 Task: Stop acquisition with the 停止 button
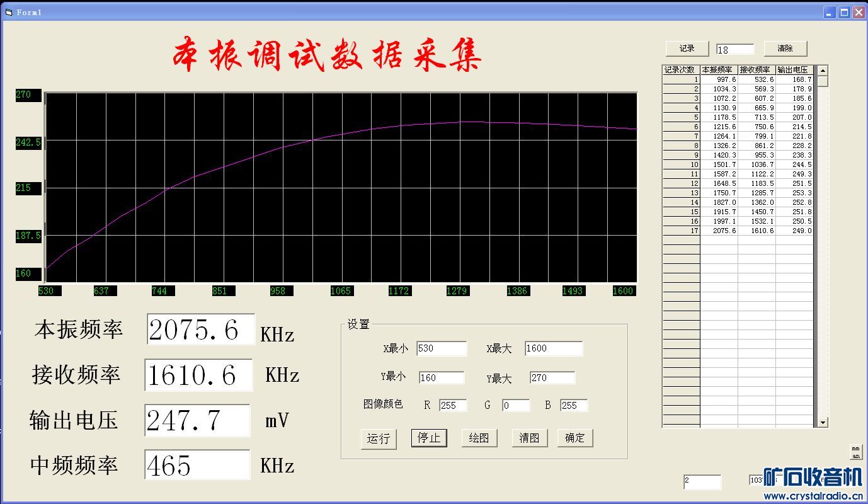[429, 438]
